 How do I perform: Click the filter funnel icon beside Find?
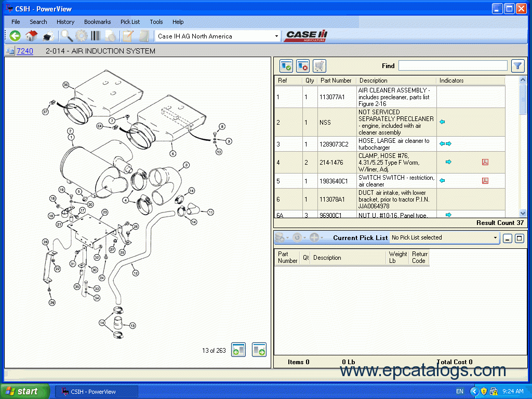tap(517, 66)
